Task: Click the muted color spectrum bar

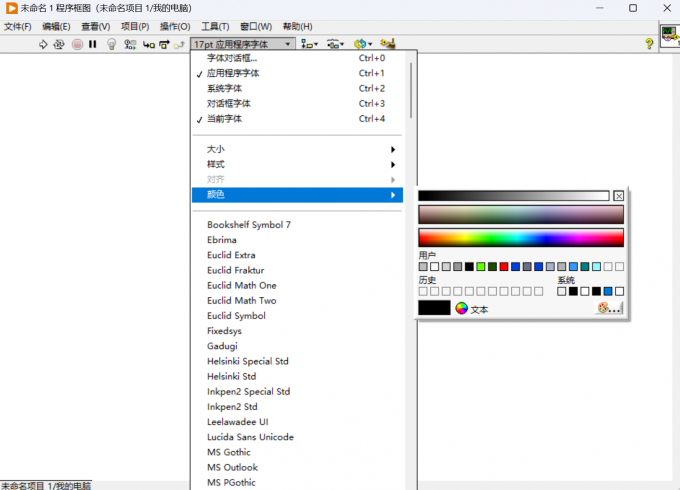Action: pos(521,215)
